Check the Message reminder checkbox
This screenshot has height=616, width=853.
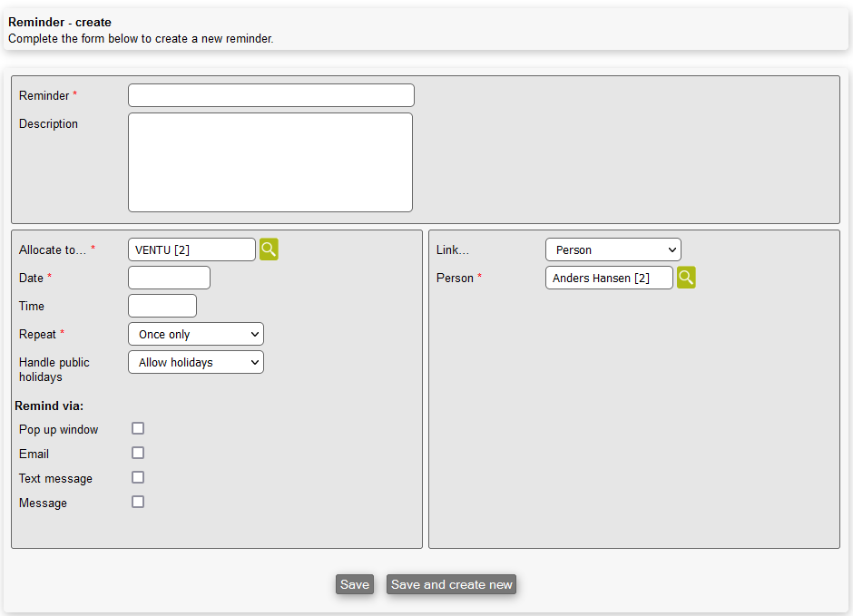(x=138, y=502)
